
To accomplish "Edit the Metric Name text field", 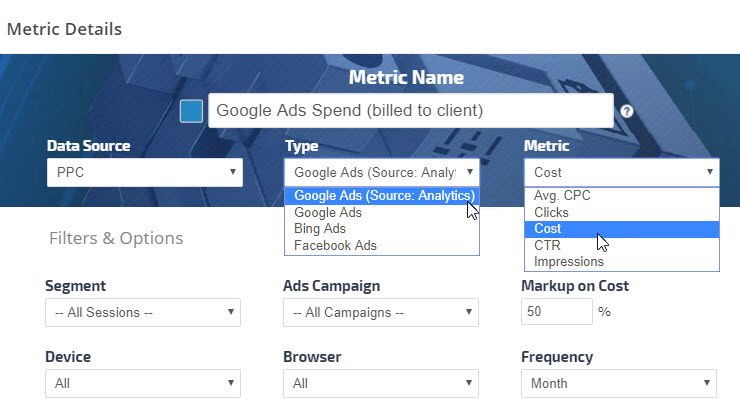I will pyautogui.click(x=410, y=111).
